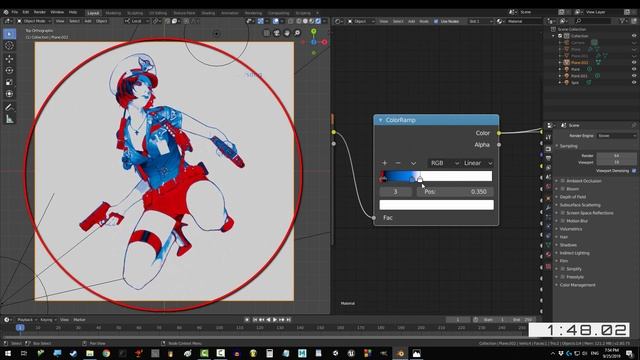Click the green Y axis on the navigation gizmo

(313, 31)
